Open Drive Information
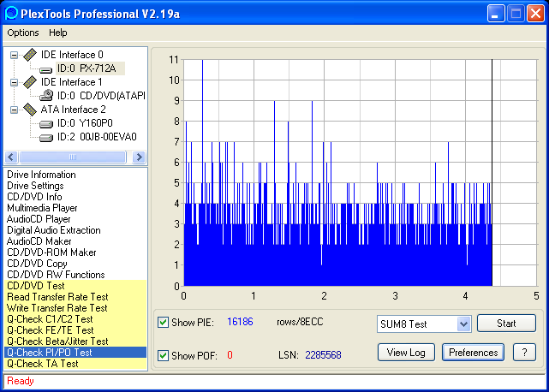 point(41,175)
